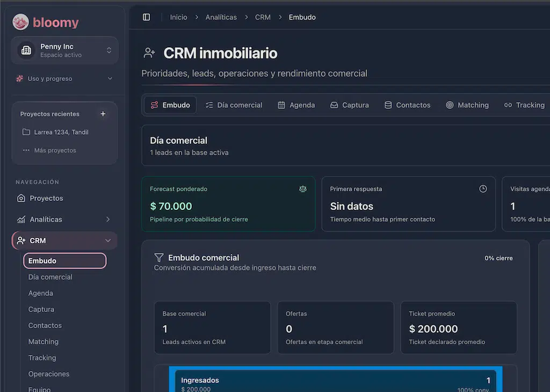The width and height of the screenshot is (550, 392).
Task: Click the Ticket promedio $ 200.000 card
Action: click(x=459, y=328)
